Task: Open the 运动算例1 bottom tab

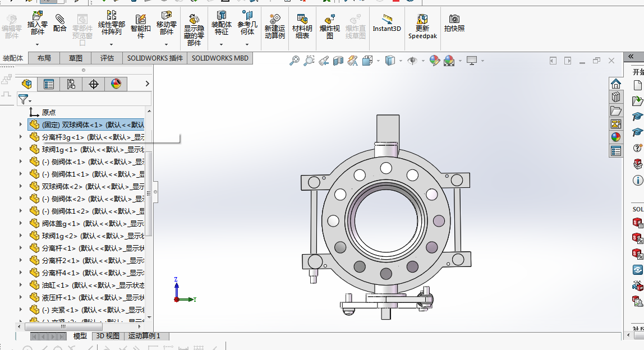Action: [x=144, y=336]
